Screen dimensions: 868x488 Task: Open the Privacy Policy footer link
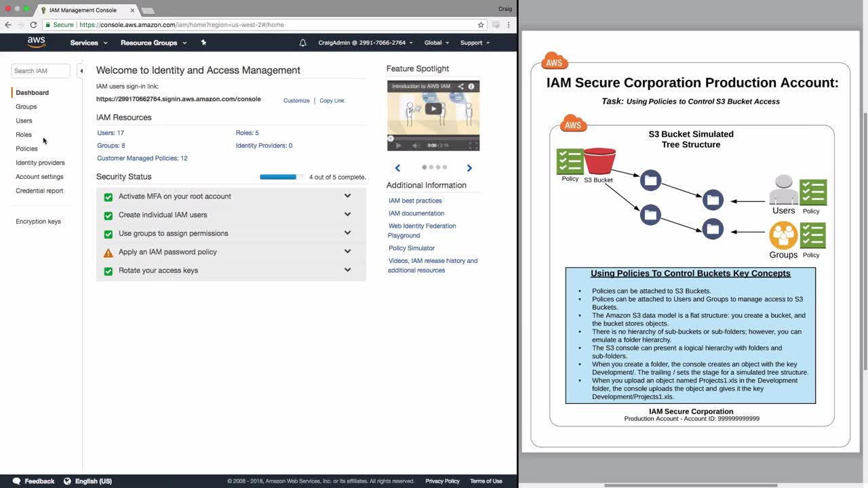point(443,481)
